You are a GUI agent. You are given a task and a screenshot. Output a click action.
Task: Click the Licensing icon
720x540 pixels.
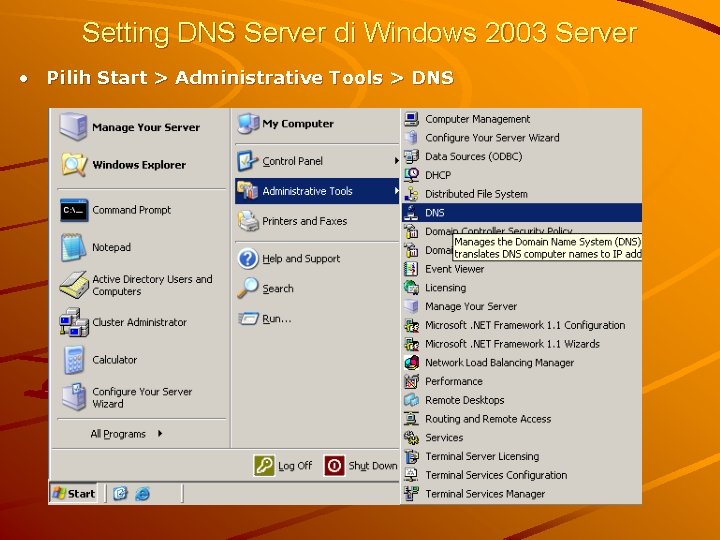(x=411, y=287)
